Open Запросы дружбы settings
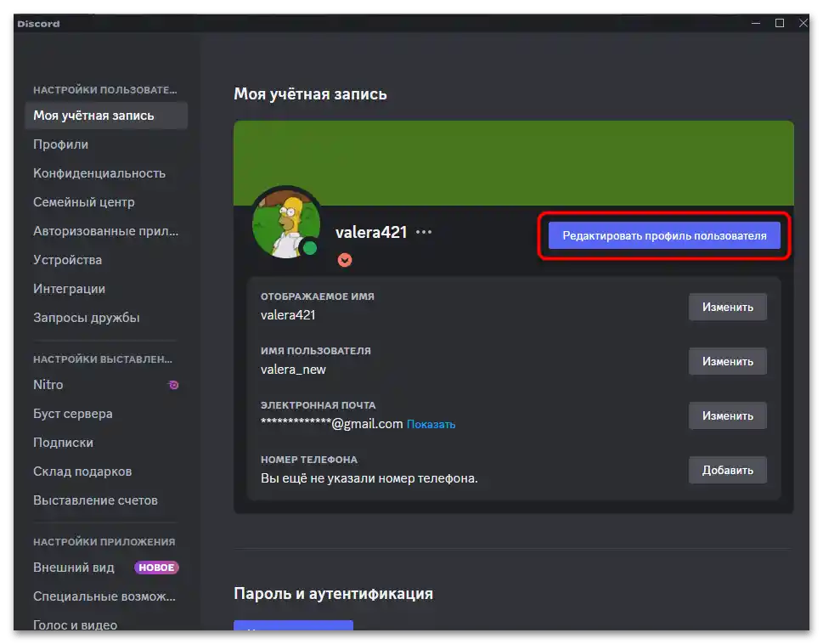823x644 pixels. (106, 318)
